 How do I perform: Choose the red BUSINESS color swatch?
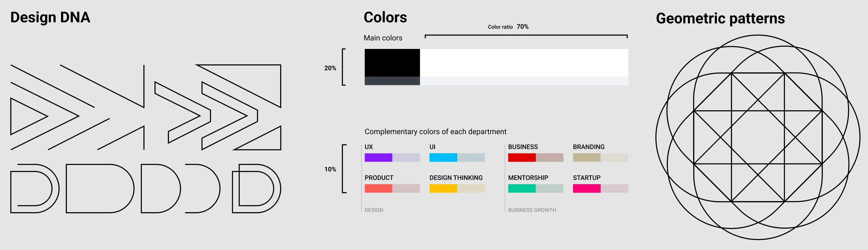(522, 157)
